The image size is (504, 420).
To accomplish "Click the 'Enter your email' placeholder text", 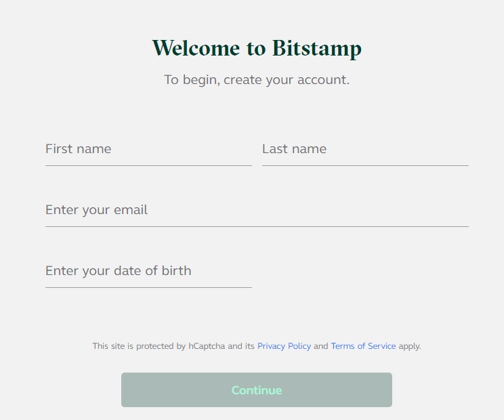I will tap(96, 210).
